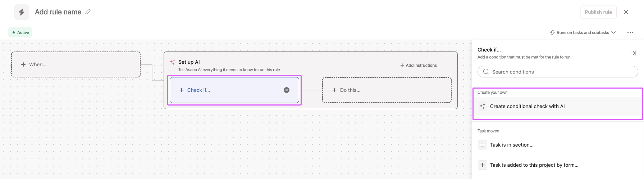This screenshot has height=179, width=644.
Task: Click the AI sparkle icon beside Set up AI
Action: 173,62
